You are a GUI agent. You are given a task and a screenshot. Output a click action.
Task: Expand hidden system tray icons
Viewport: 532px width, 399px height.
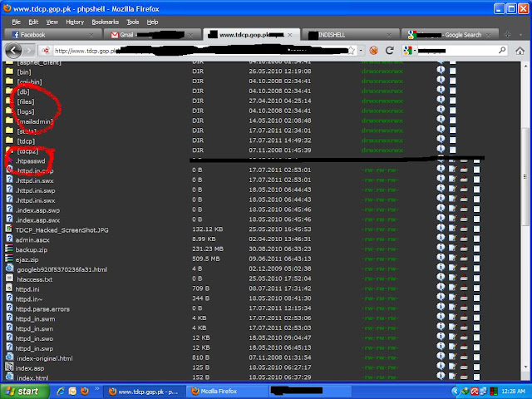(456, 392)
